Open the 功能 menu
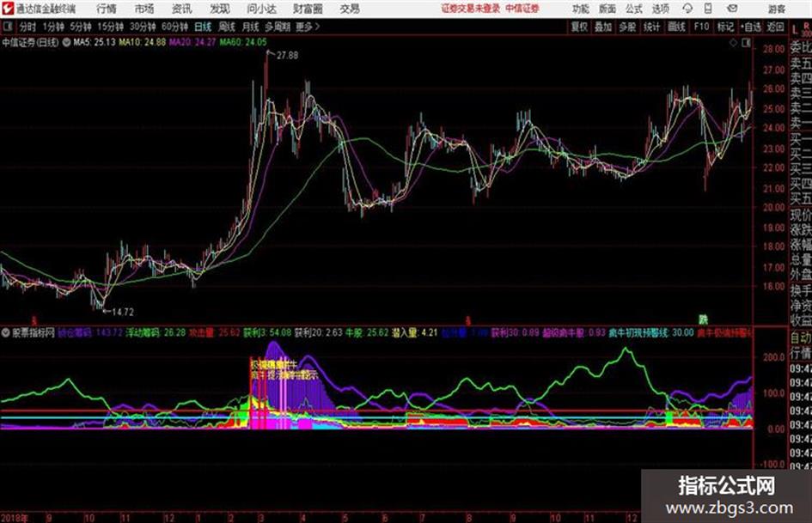Viewport: 812px width, 523px height. coord(581,9)
